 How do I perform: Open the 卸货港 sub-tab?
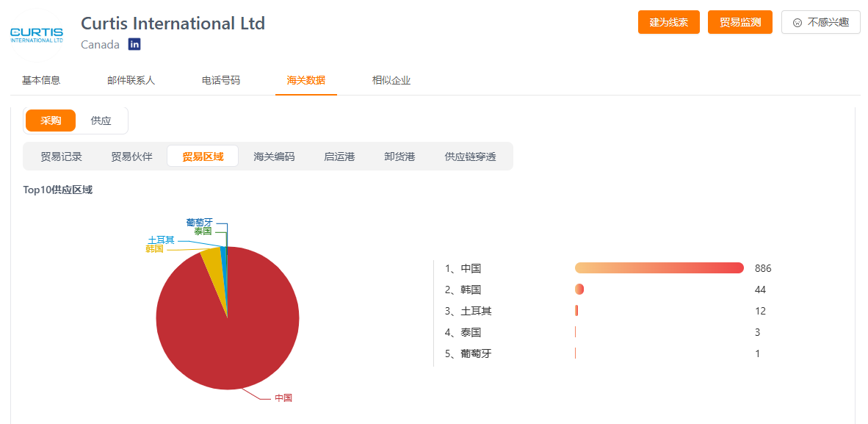pos(399,157)
